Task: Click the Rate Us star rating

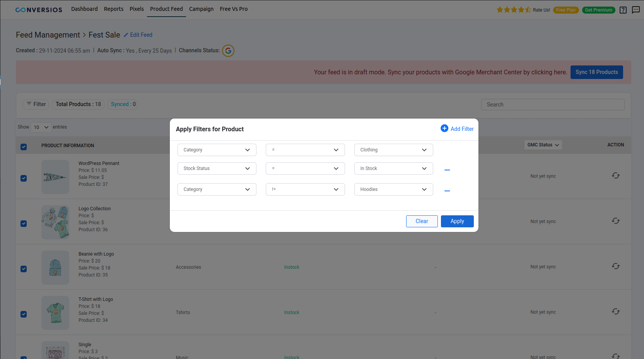Action: click(x=514, y=10)
